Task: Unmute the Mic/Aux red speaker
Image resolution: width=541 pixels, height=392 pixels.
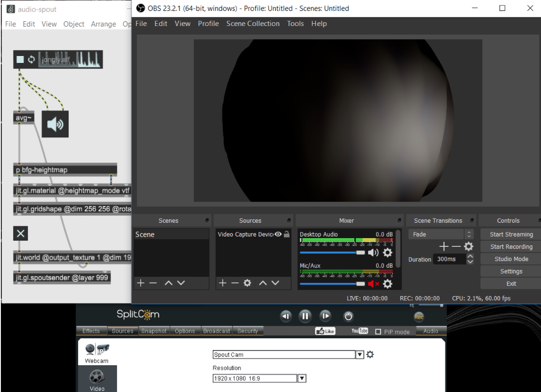Action: click(x=373, y=284)
